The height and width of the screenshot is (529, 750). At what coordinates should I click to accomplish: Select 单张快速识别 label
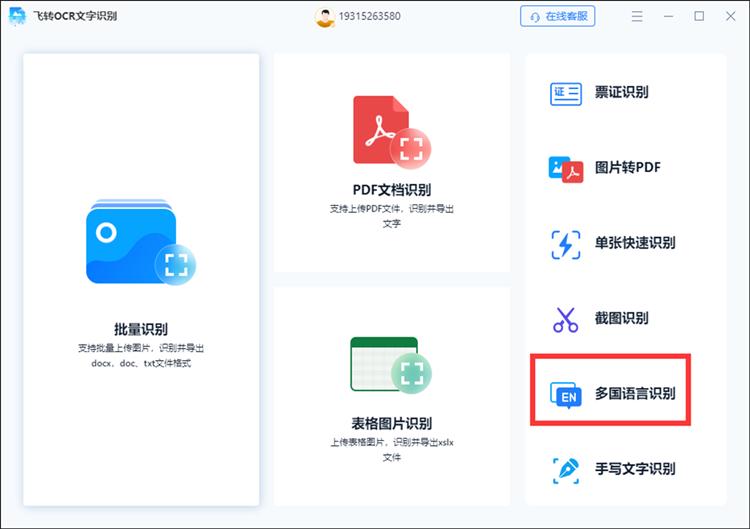(x=635, y=242)
